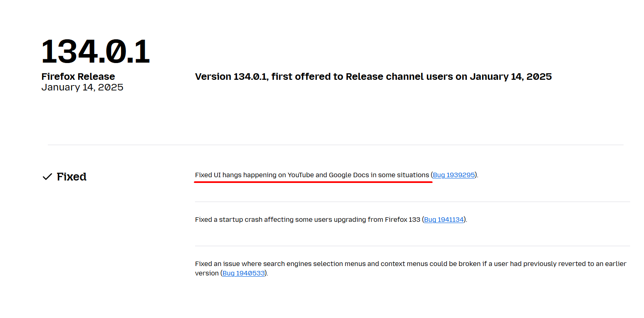Click the Fixed section heading
This screenshot has height=318, width=644.
click(x=72, y=177)
